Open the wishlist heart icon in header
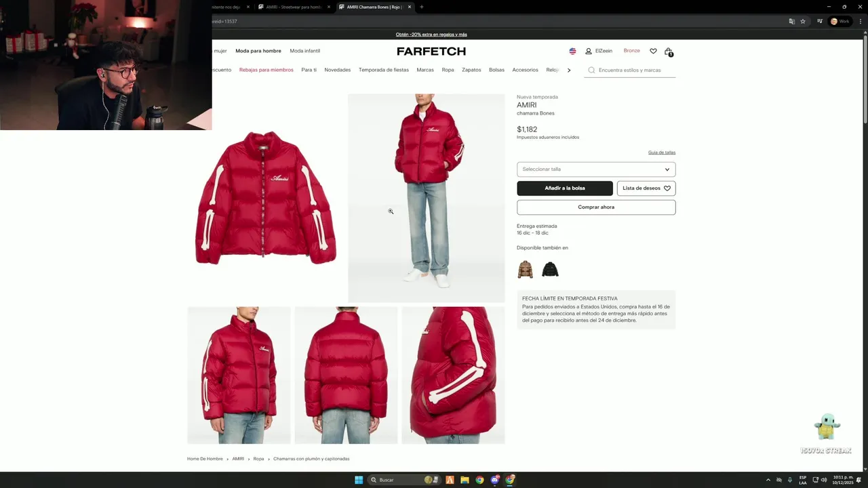The height and width of the screenshot is (488, 868). coord(653,51)
